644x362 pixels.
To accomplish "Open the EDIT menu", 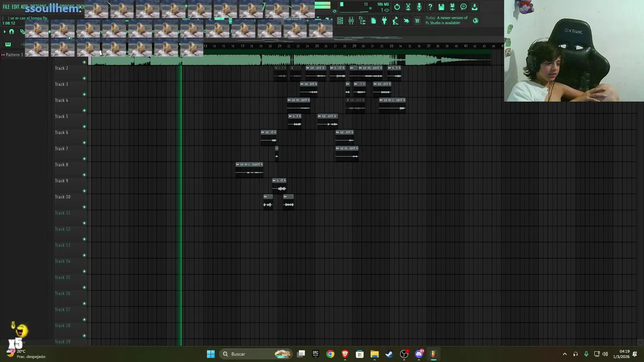I will coord(16,7).
